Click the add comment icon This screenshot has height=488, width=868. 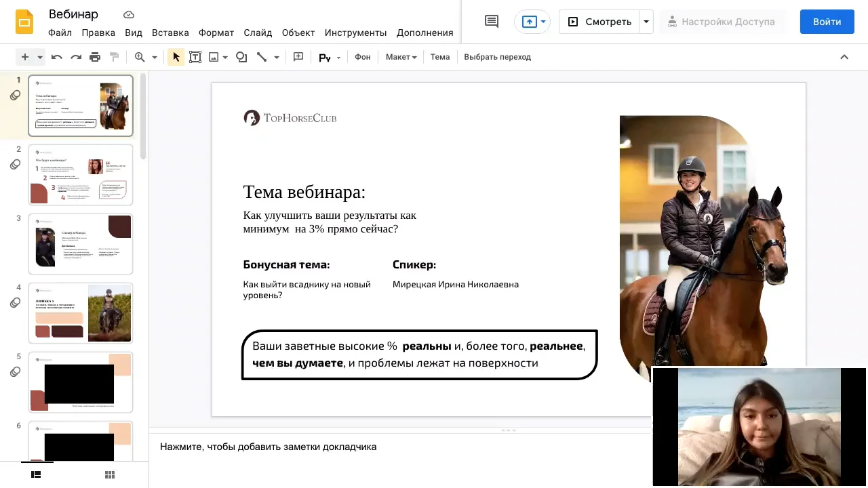298,57
